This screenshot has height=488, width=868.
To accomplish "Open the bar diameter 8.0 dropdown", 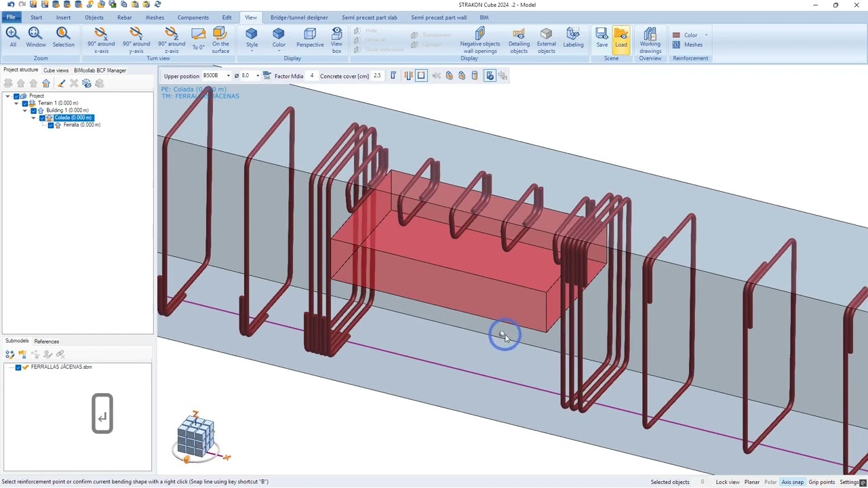I will point(258,76).
